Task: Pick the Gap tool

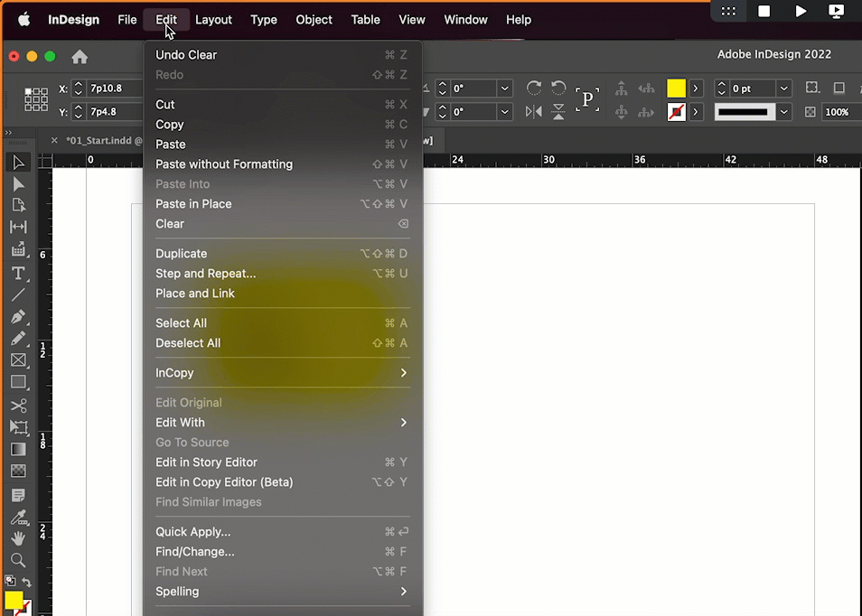Action: tap(17, 227)
